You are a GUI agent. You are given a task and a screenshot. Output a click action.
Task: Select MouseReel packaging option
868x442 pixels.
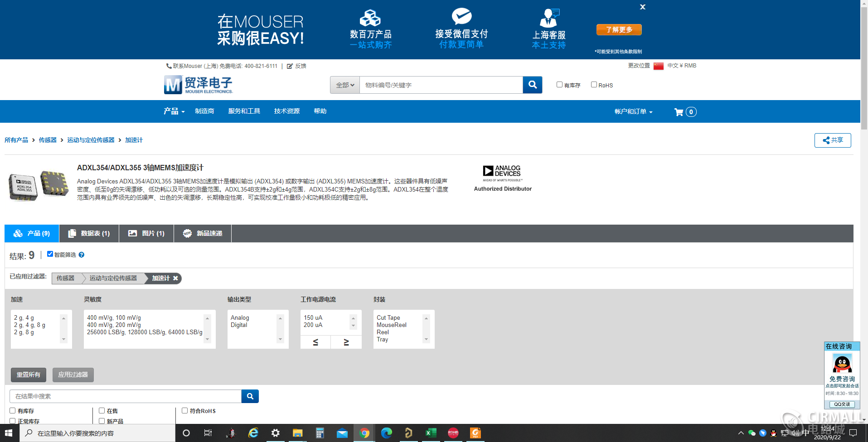pos(392,325)
